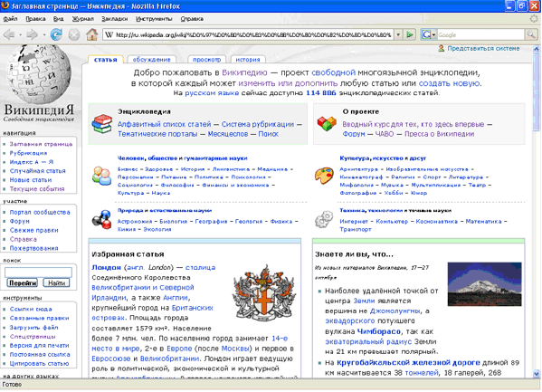Select the статья tab
The image size is (542, 392).
tap(106, 60)
